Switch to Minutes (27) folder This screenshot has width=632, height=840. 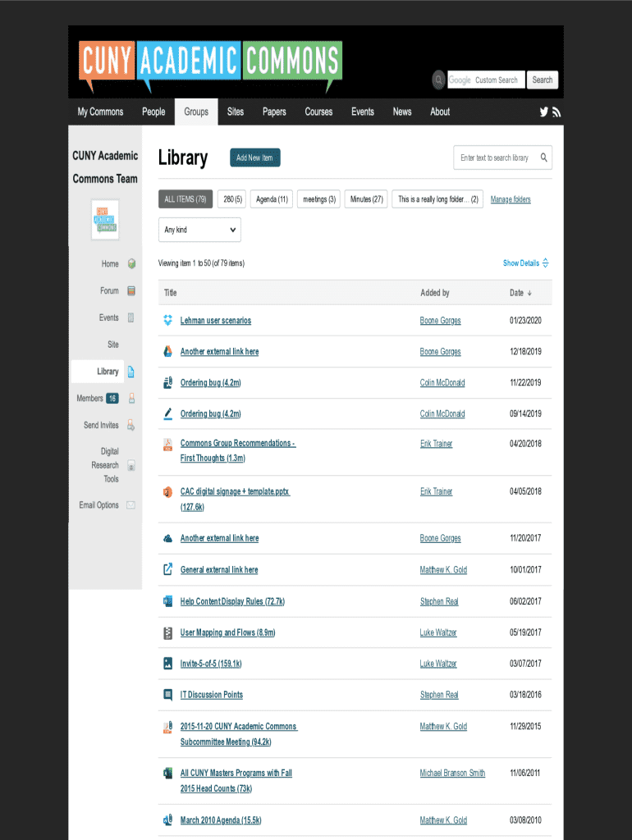[x=366, y=199]
